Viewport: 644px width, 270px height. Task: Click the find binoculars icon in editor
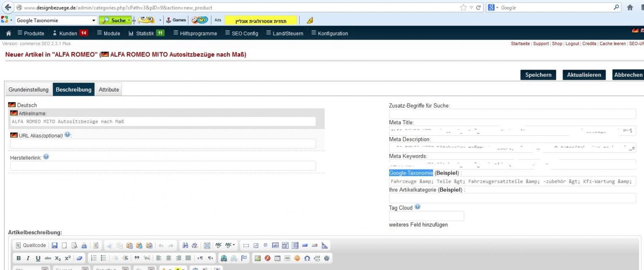(x=185, y=246)
